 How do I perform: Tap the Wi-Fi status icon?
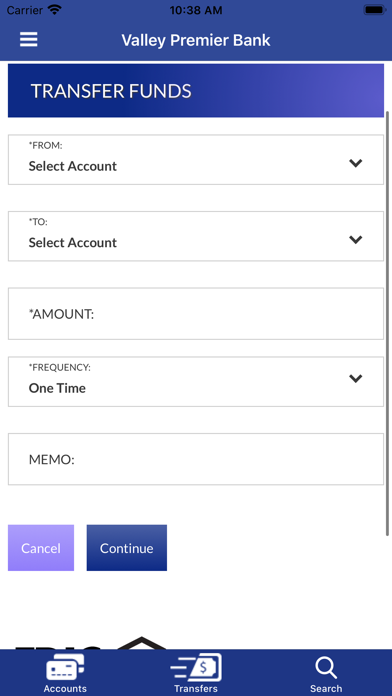[55, 10]
